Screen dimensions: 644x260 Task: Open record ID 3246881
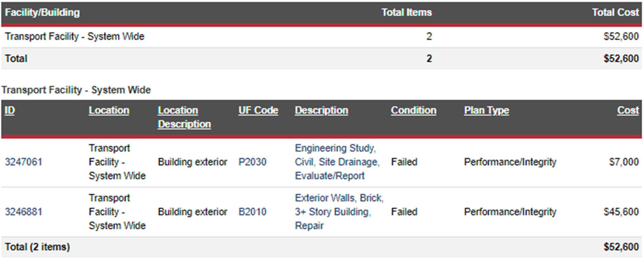click(24, 212)
